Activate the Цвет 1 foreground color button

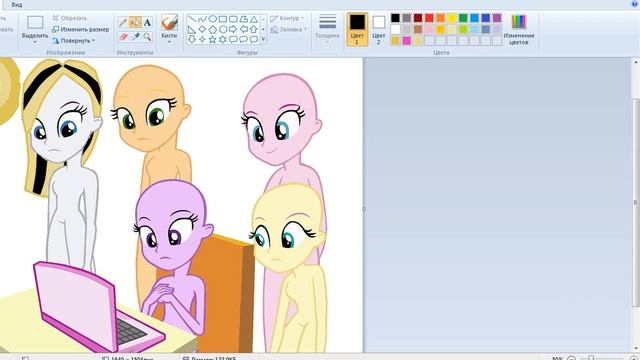(x=357, y=29)
